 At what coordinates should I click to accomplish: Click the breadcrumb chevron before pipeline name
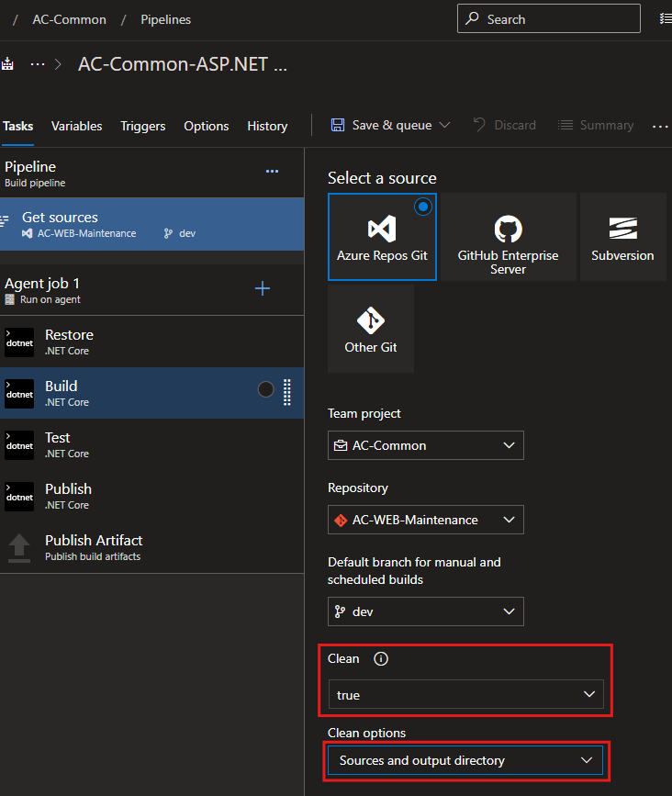click(58, 64)
